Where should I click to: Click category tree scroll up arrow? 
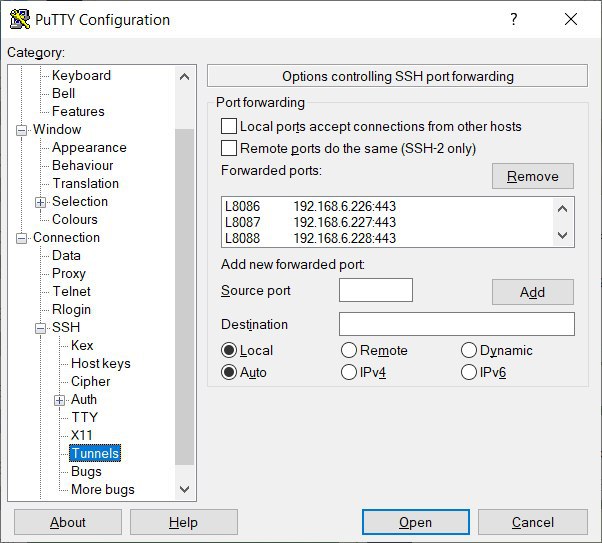(x=184, y=77)
